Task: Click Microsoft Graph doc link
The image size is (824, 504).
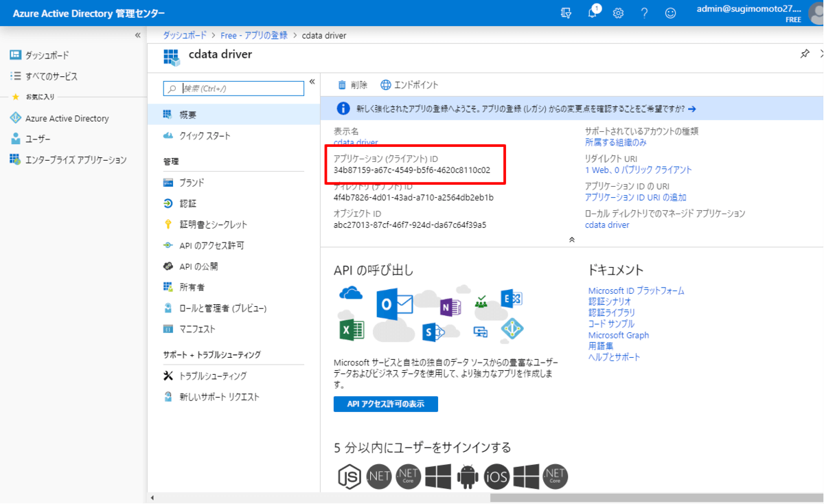Action: click(619, 335)
